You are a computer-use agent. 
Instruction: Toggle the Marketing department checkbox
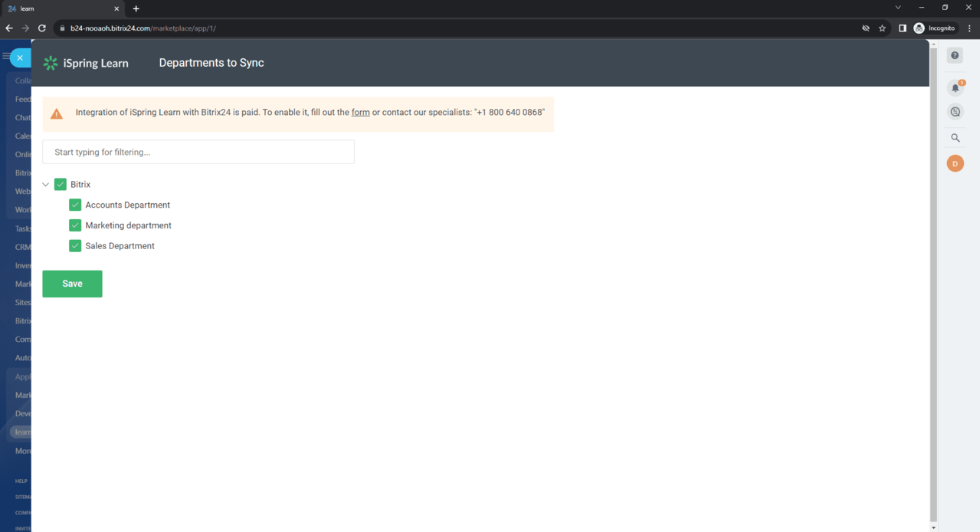pos(75,225)
